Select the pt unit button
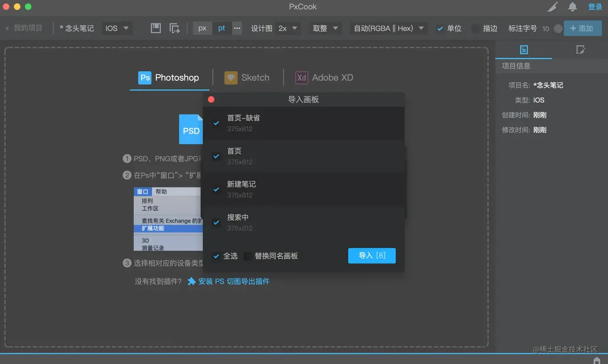608x364 pixels. 222,28
